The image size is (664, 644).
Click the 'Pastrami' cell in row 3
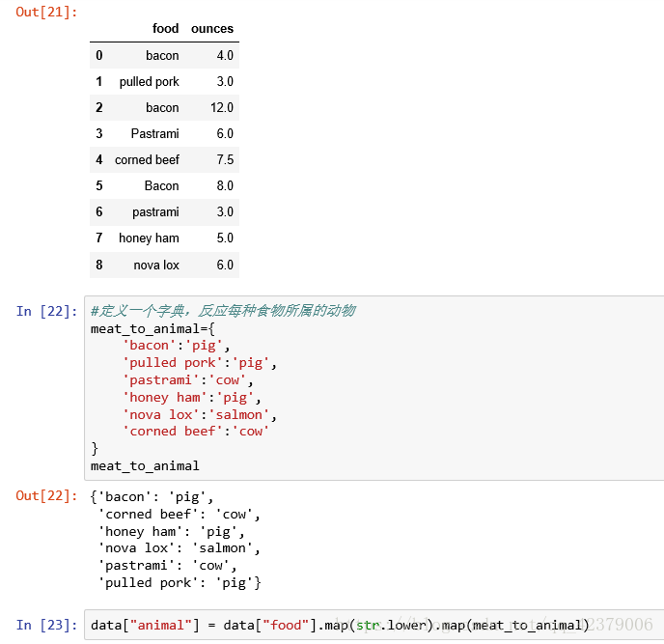click(155, 133)
